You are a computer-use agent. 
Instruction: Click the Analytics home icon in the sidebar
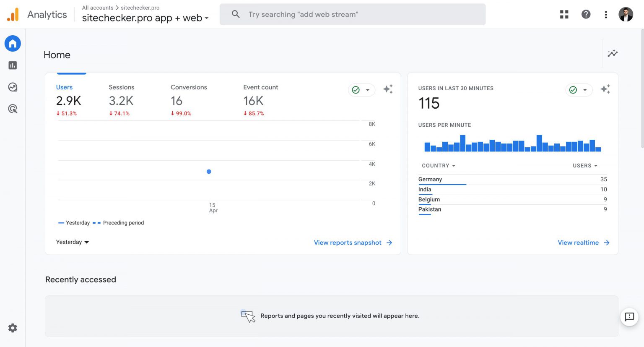[13, 43]
